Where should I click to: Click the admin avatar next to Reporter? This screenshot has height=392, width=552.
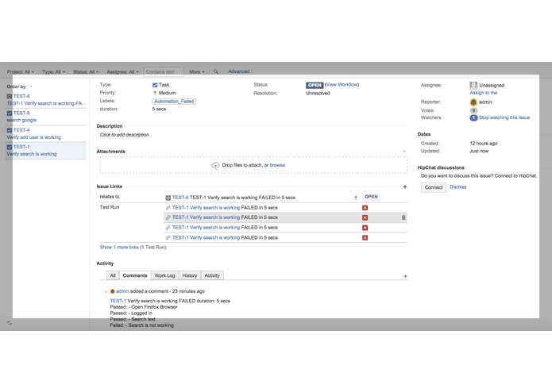[473, 102]
